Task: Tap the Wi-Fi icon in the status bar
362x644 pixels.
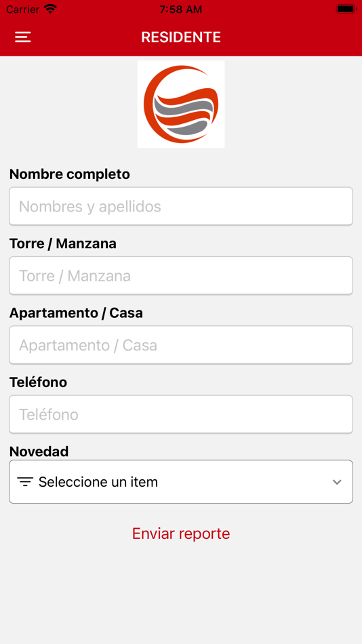Action: point(50,9)
